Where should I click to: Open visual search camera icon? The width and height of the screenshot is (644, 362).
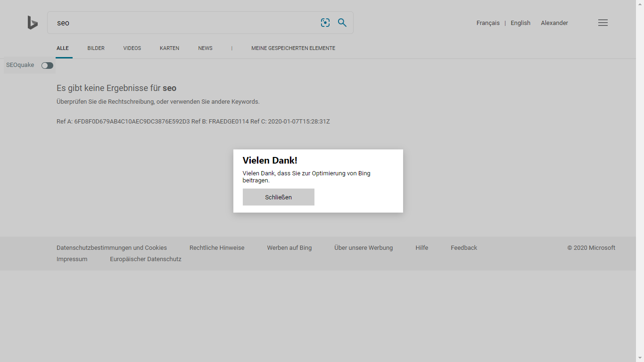325,23
